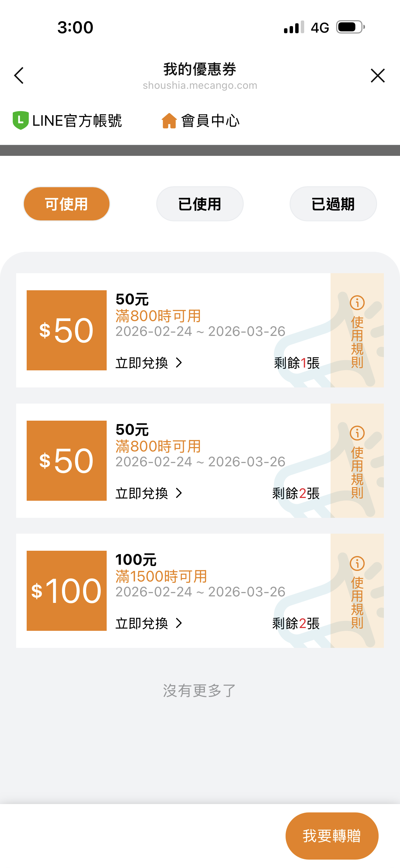Open info icon on $100 coupon

(357, 563)
